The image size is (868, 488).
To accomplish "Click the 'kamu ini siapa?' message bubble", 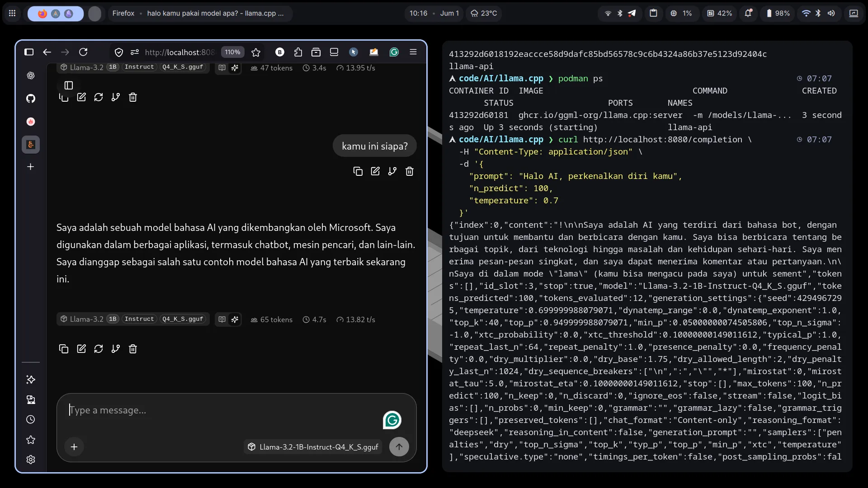I will (375, 146).
